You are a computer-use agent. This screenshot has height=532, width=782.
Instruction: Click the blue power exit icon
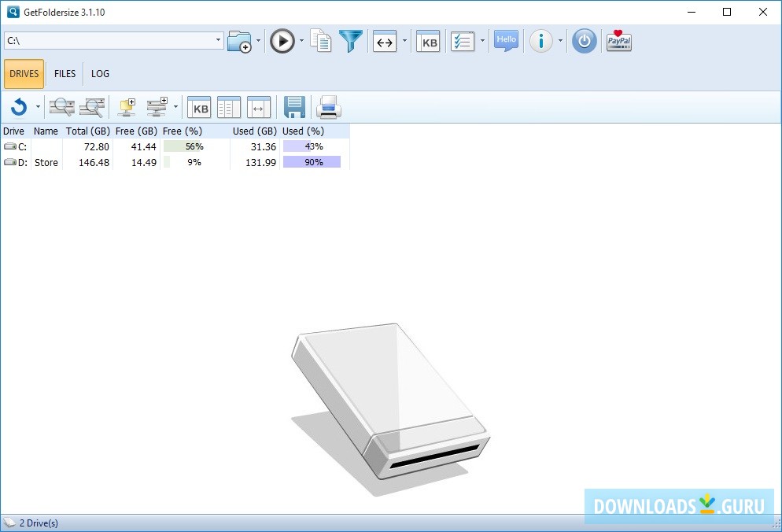click(584, 41)
